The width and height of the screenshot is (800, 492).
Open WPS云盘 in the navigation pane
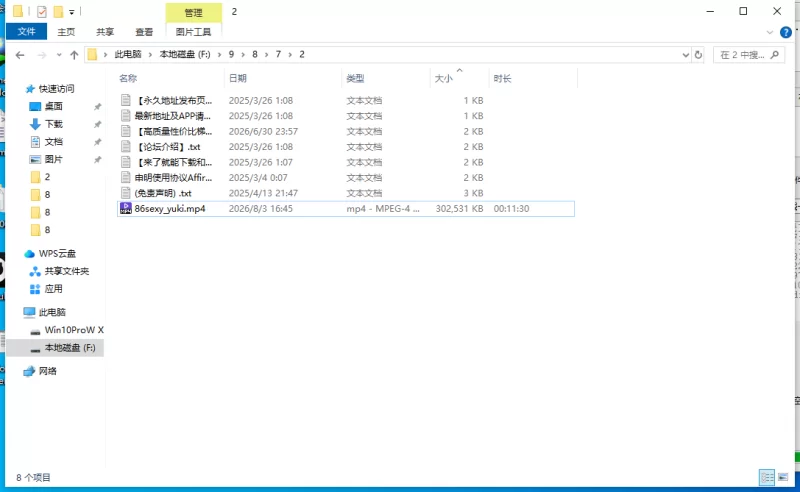(x=57, y=254)
